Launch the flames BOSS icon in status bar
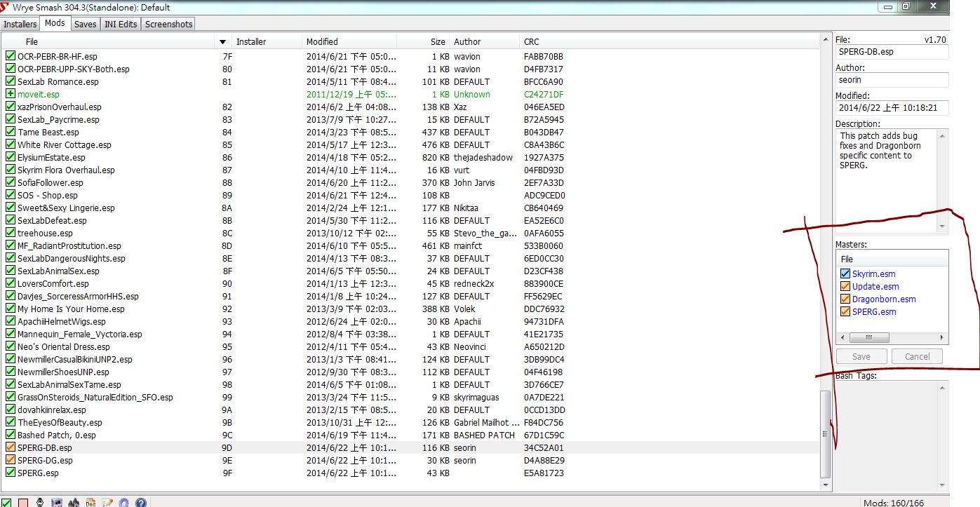 coord(74,502)
